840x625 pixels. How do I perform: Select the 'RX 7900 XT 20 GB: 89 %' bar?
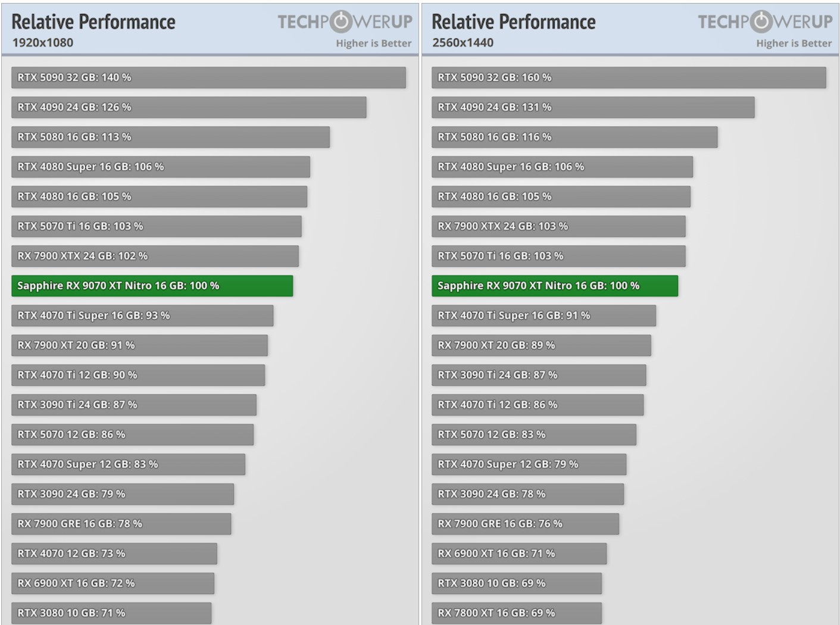click(x=541, y=345)
